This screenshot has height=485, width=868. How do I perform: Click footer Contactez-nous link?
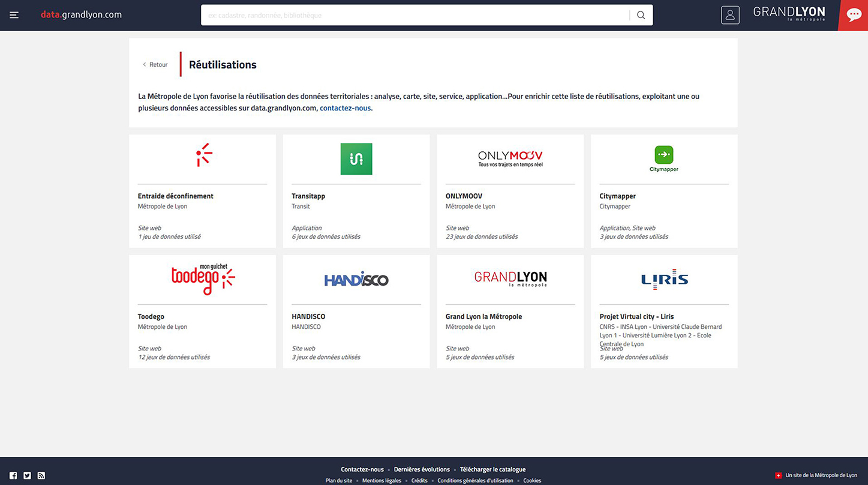click(362, 469)
